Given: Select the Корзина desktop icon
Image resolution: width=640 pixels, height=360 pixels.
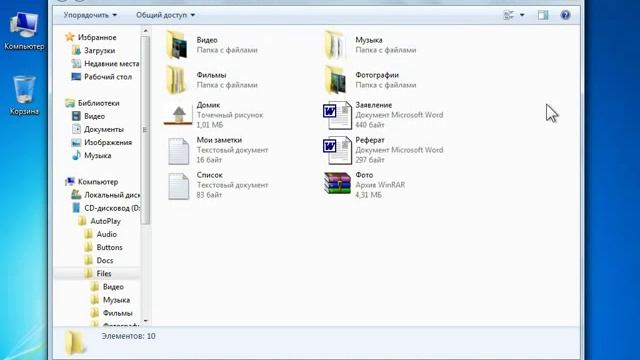Looking at the screenshot, I should (x=24, y=95).
